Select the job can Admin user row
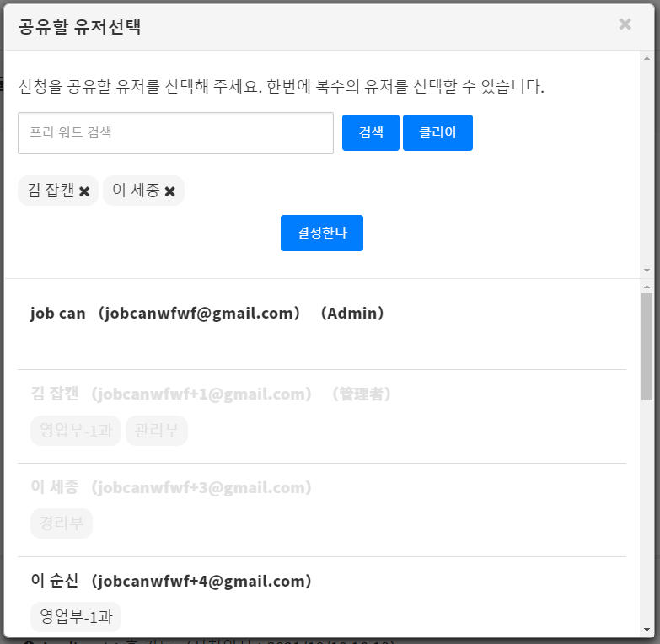 tap(207, 314)
